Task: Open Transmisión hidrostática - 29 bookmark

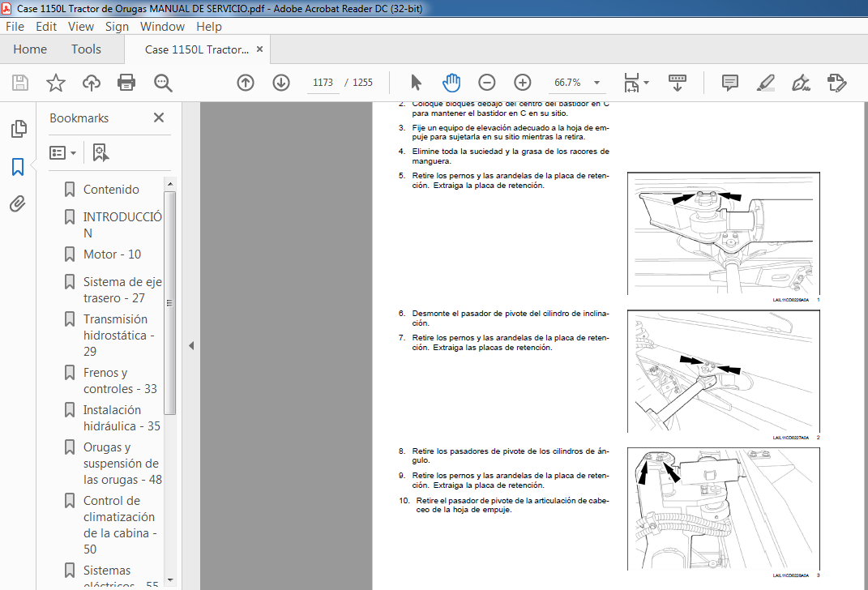Action: pyautogui.click(x=118, y=335)
